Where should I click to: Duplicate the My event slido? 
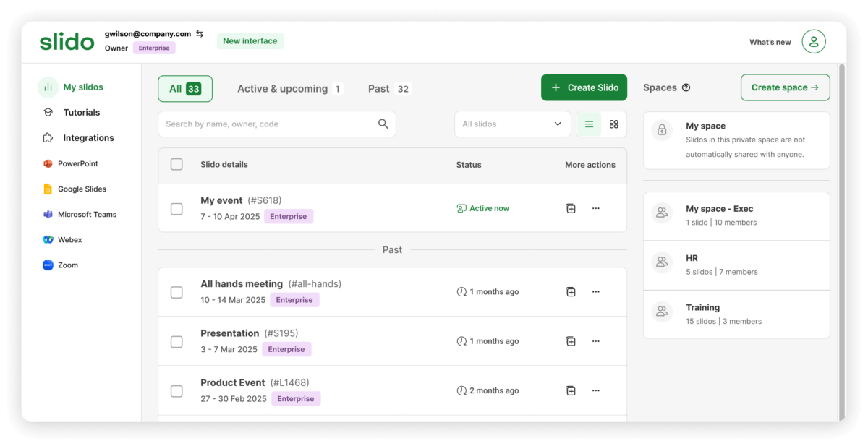coord(571,208)
